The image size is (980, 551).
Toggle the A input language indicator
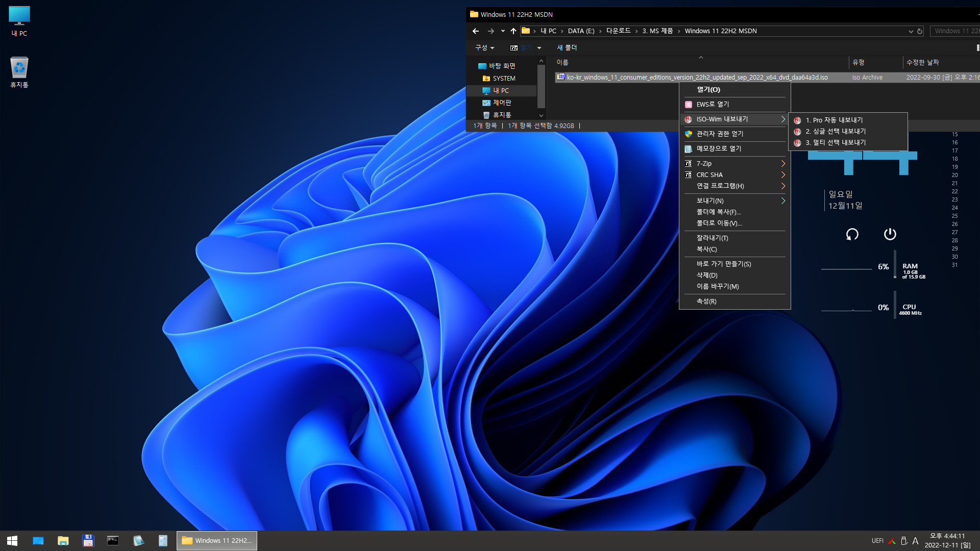point(915,541)
